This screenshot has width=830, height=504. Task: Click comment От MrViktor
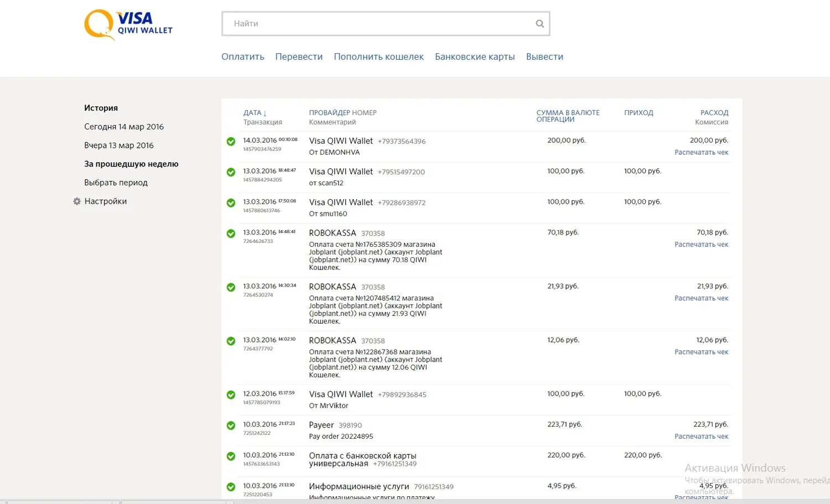pyautogui.click(x=329, y=406)
